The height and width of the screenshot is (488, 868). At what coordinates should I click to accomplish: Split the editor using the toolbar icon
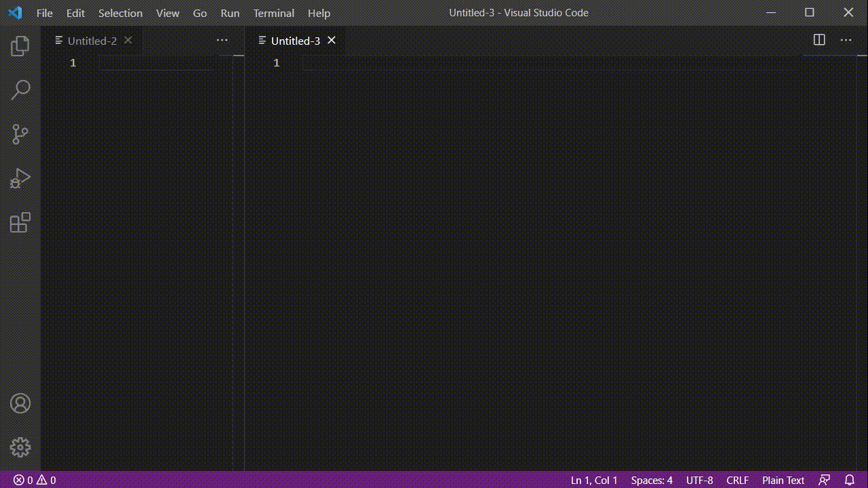click(818, 40)
